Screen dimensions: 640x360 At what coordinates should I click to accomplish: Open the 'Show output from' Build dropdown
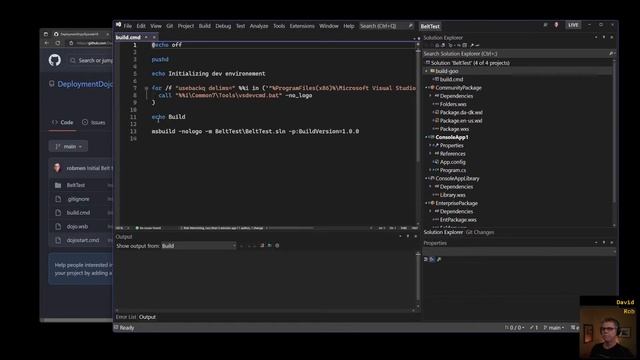199,246
